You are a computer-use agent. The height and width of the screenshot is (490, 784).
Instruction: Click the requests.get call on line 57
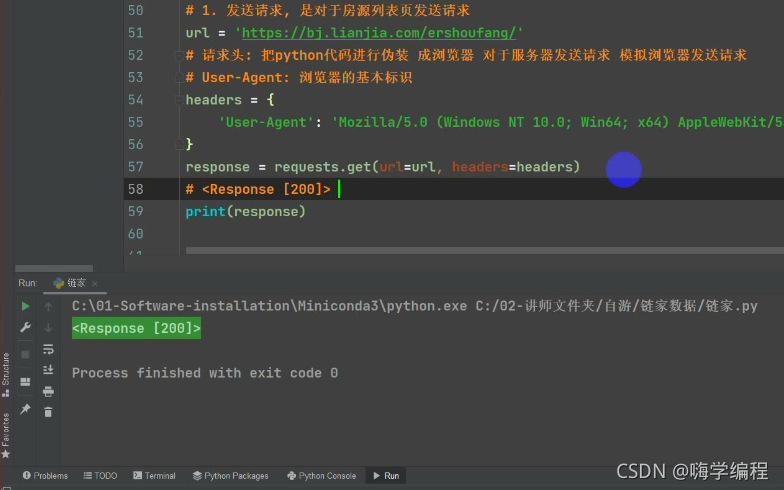pyautogui.click(x=427, y=167)
